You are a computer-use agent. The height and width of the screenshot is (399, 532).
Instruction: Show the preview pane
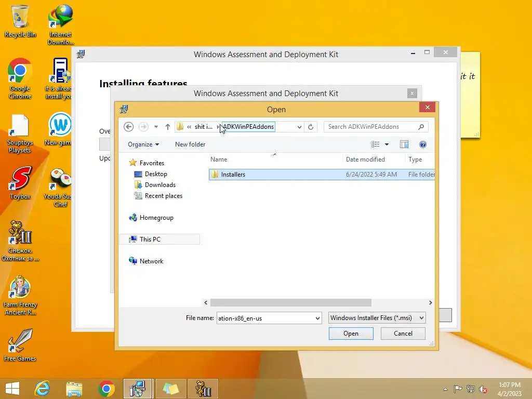pos(404,144)
